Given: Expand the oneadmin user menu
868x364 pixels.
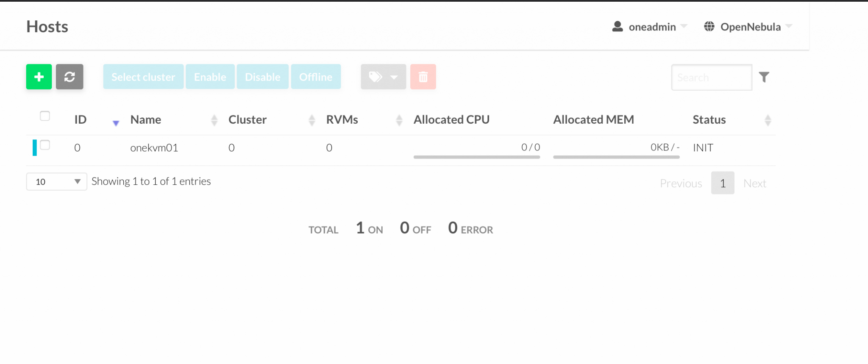Looking at the screenshot, I should point(684,26).
